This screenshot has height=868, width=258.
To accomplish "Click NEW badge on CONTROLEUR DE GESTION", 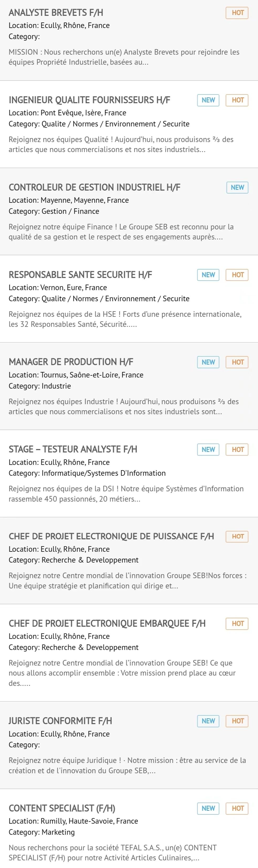I will tap(237, 187).
